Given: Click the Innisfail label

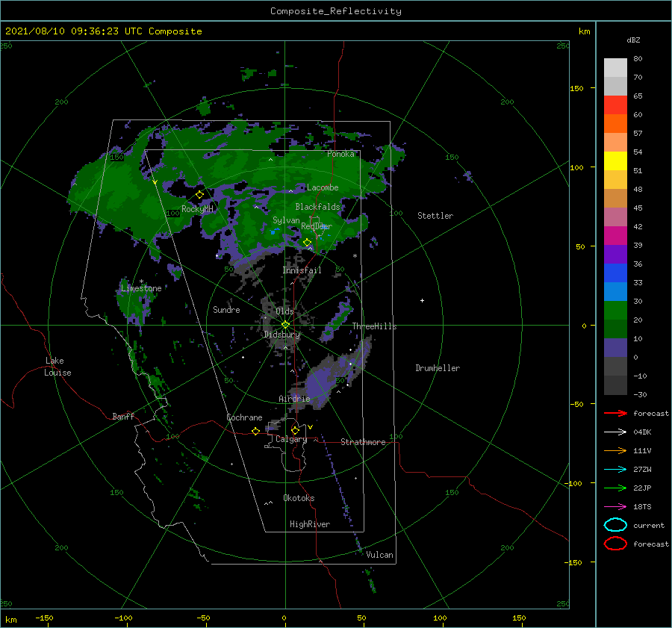Looking at the screenshot, I should point(302,270).
